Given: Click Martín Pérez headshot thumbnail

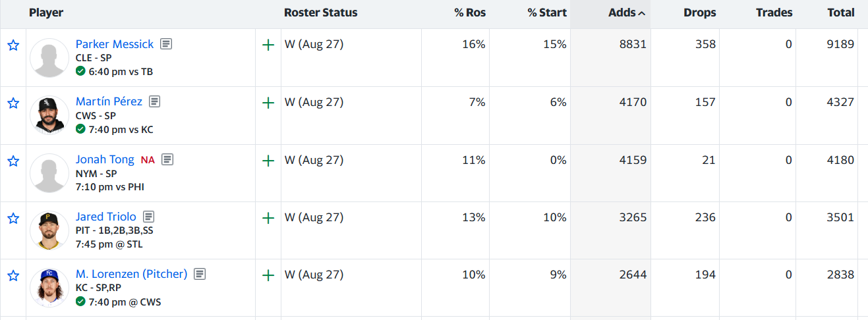Looking at the screenshot, I should 49,116.
